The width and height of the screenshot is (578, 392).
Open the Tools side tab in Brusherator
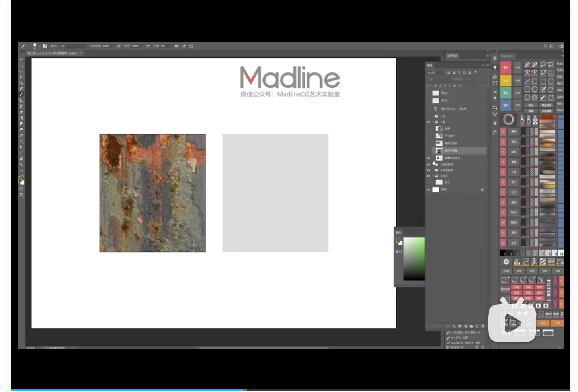coord(560,77)
